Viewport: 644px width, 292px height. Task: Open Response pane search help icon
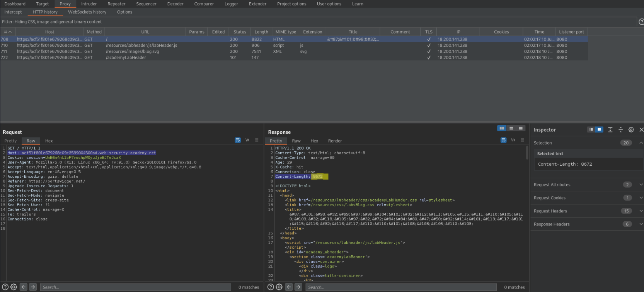pyautogui.click(x=271, y=287)
